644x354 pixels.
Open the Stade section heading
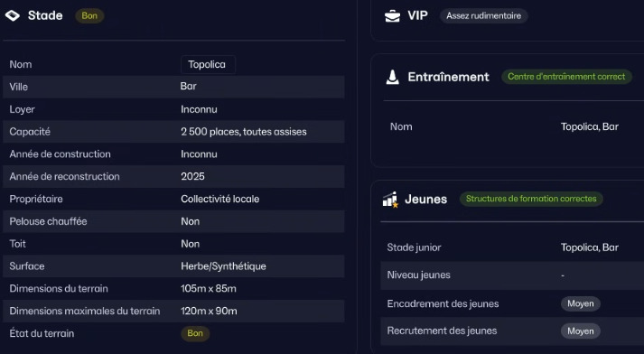point(45,15)
